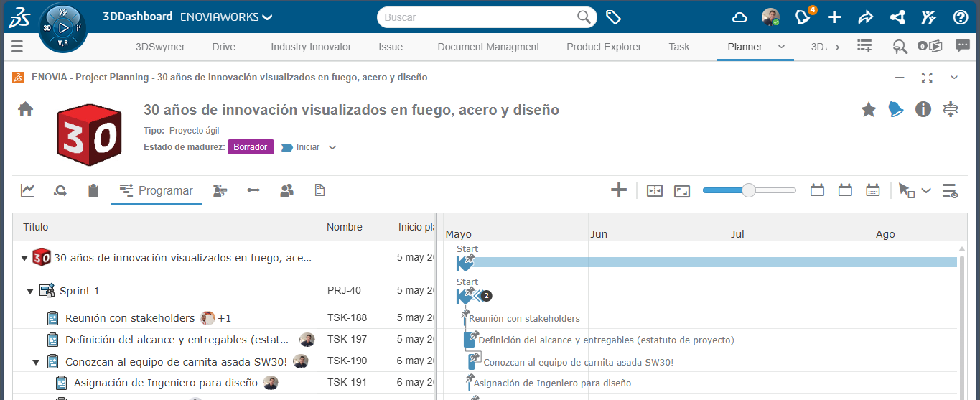
Task: Open the team members view icon
Action: pyautogui.click(x=286, y=190)
